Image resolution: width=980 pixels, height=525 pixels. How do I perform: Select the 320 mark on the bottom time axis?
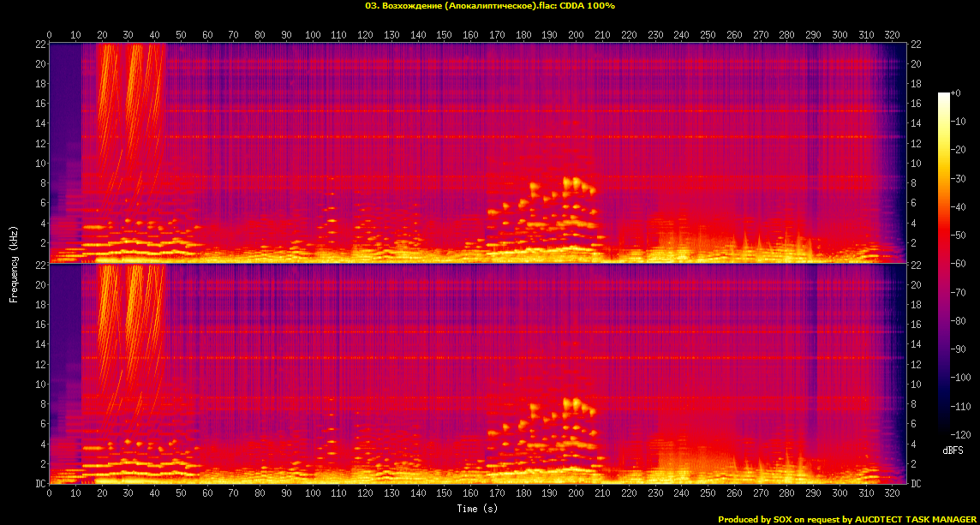tap(891, 494)
